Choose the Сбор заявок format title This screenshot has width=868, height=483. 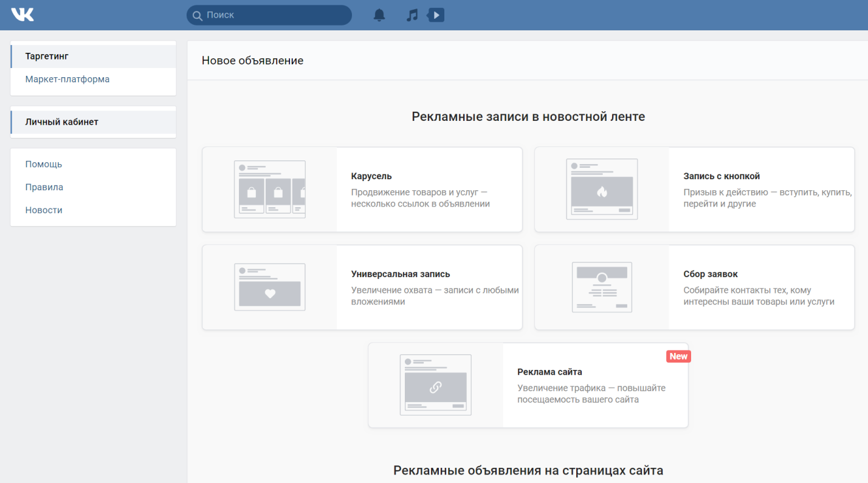point(711,274)
